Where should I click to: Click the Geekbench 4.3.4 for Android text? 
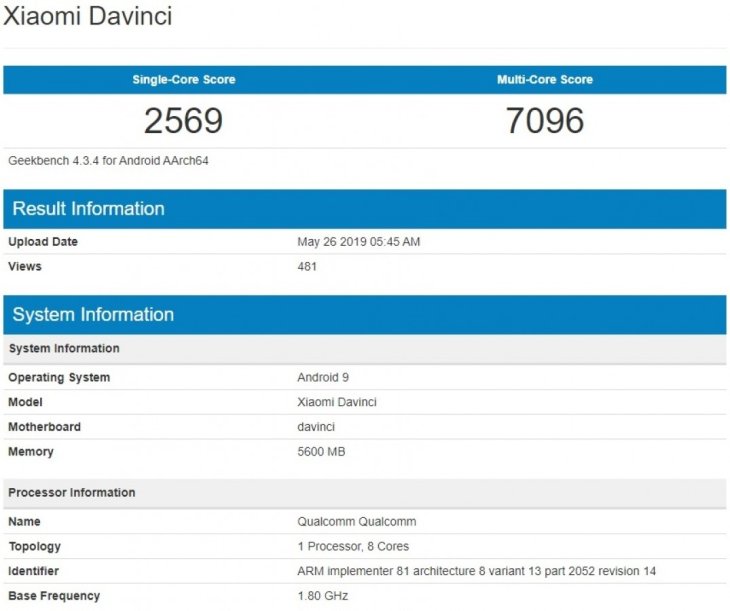click(108, 160)
